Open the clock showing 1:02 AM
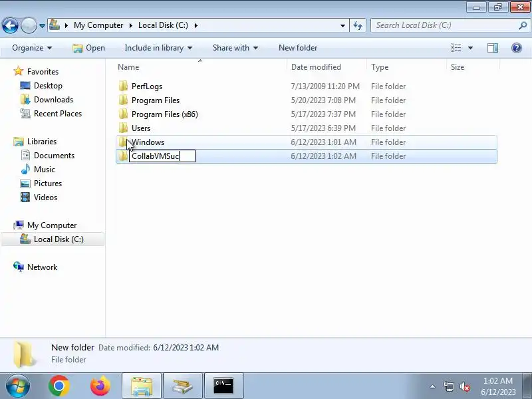The width and height of the screenshot is (532, 399). coord(498,386)
